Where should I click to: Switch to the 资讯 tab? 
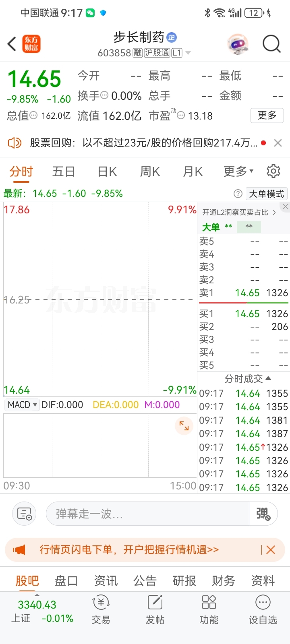click(x=106, y=581)
